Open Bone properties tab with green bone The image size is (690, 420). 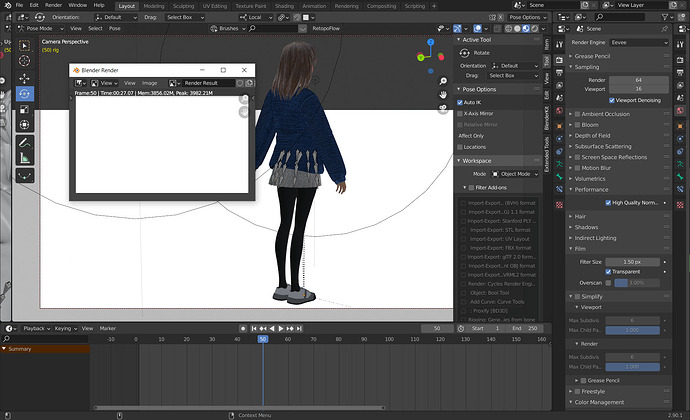559,177
